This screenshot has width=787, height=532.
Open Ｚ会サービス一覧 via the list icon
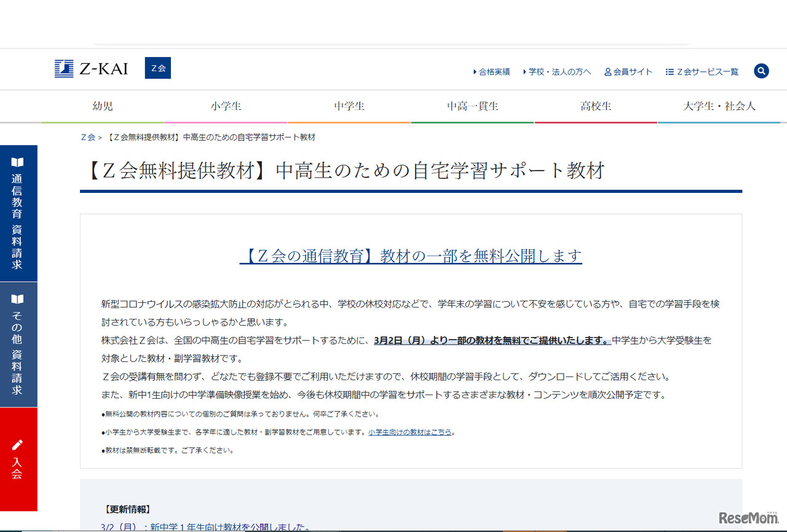pos(669,71)
